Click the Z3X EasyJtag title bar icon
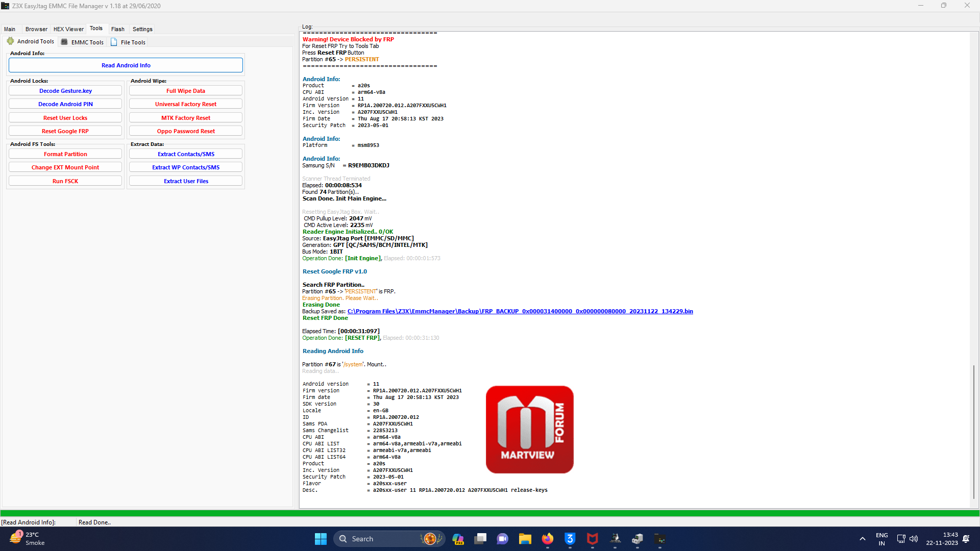This screenshot has height=551, width=980. point(5,6)
